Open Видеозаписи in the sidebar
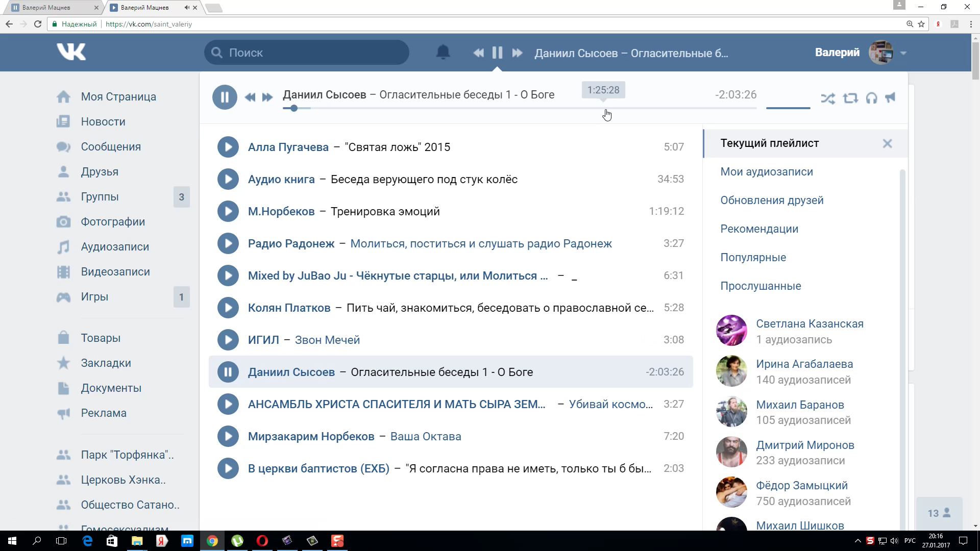The width and height of the screenshot is (980, 551). [115, 272]
